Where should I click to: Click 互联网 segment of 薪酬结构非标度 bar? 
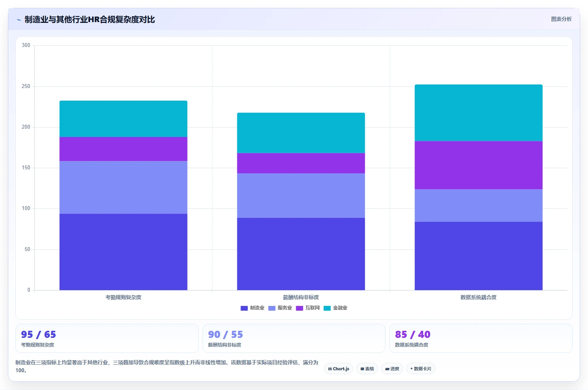(301, 163)
